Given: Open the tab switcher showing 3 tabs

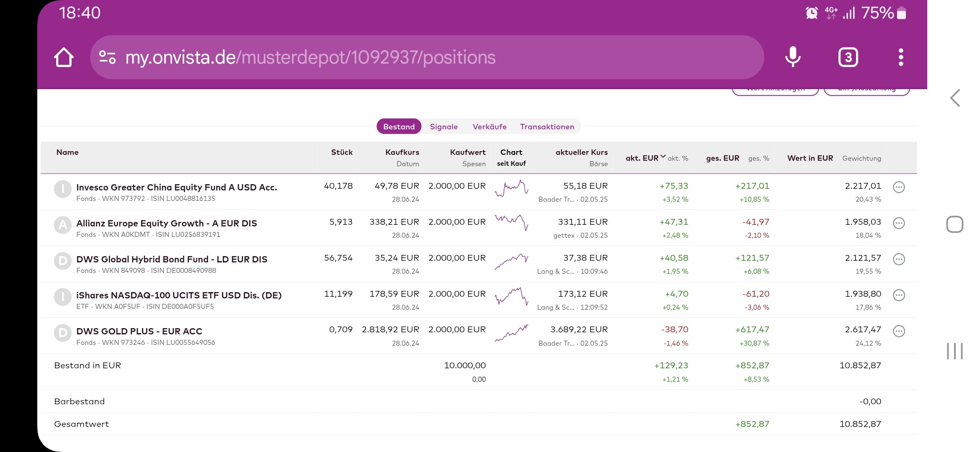Looking at the screenshot, I should pos(848,57).
